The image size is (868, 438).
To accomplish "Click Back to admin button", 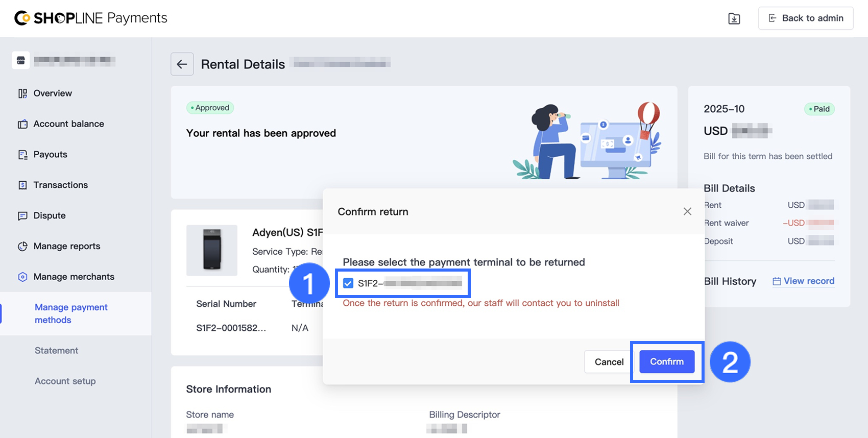I will coord(806,18).
